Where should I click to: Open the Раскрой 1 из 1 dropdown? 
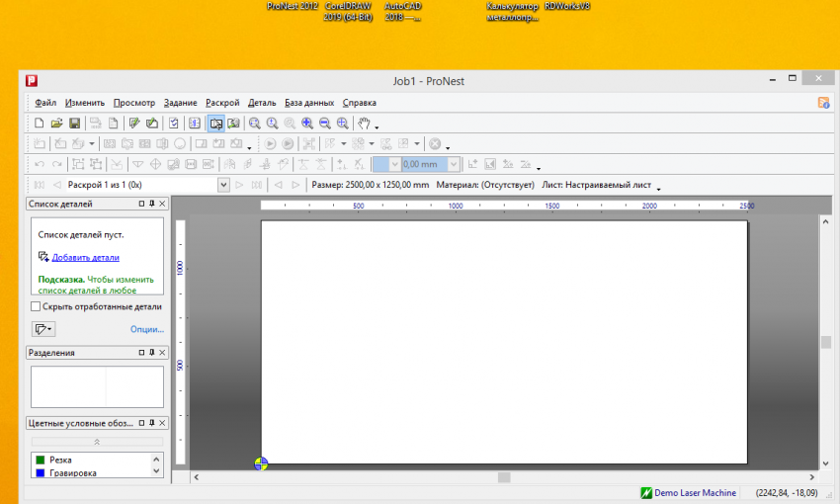223,185
